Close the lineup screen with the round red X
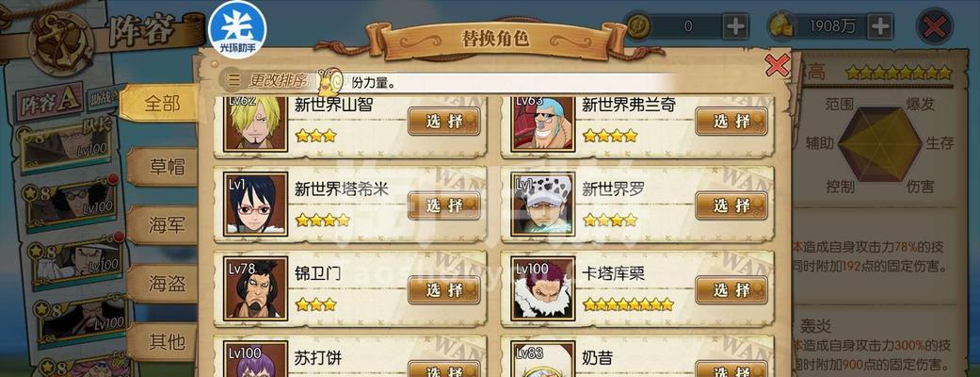Image resolution: width=980 pixels, height=377 pixels. (x=934, y=27)
